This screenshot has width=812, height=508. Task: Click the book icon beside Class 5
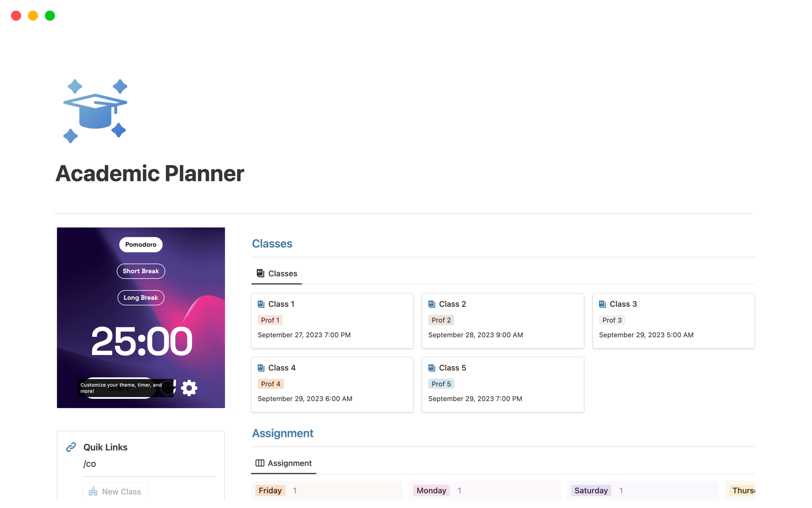(x=432, y=367)
